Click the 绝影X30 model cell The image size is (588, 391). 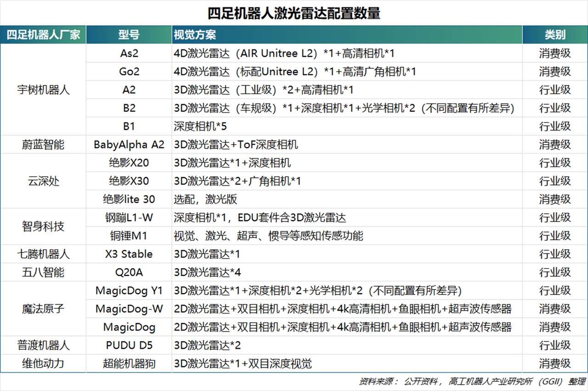(x=129, y=181)
